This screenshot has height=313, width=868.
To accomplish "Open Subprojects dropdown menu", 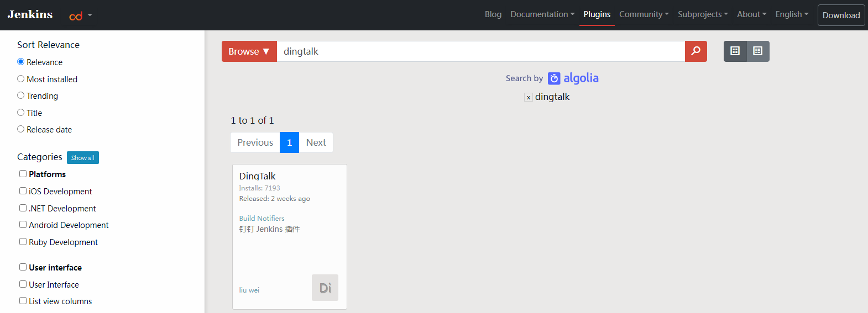I will click(x=703, y=14).
